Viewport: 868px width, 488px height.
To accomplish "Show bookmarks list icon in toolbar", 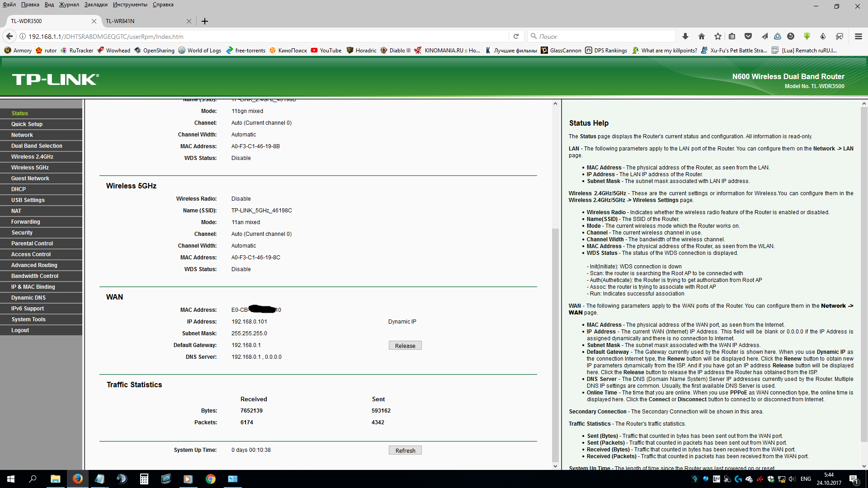I will (x=732, y=36).
